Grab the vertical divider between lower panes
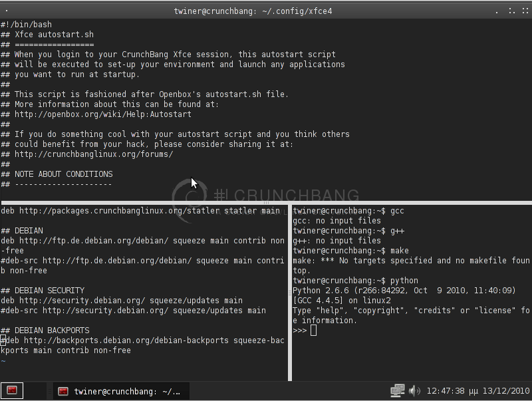 click(x=290, y=293)
